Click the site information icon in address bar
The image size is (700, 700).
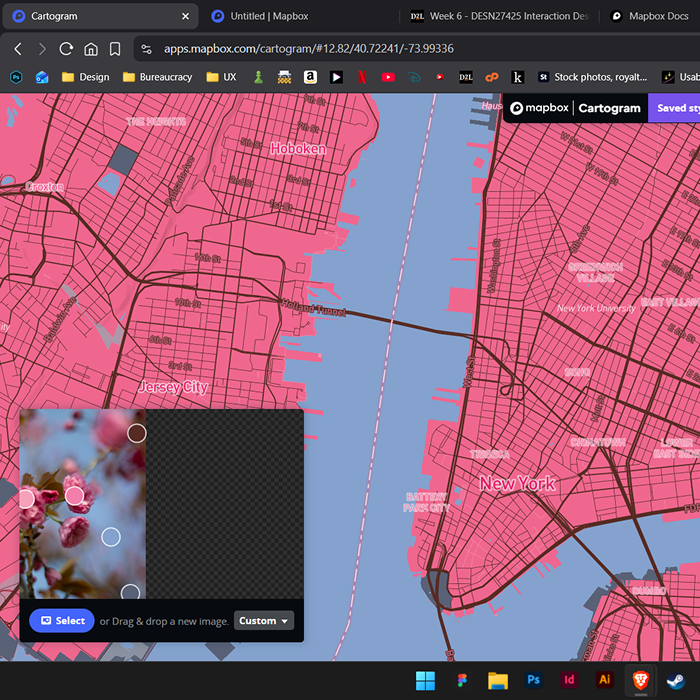(x=147, y=48)
